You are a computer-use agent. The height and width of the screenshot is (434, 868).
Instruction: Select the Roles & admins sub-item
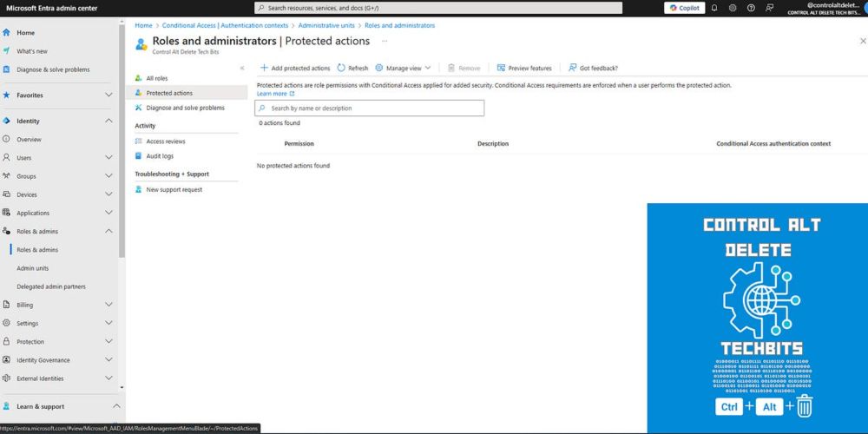click(37, 250)
